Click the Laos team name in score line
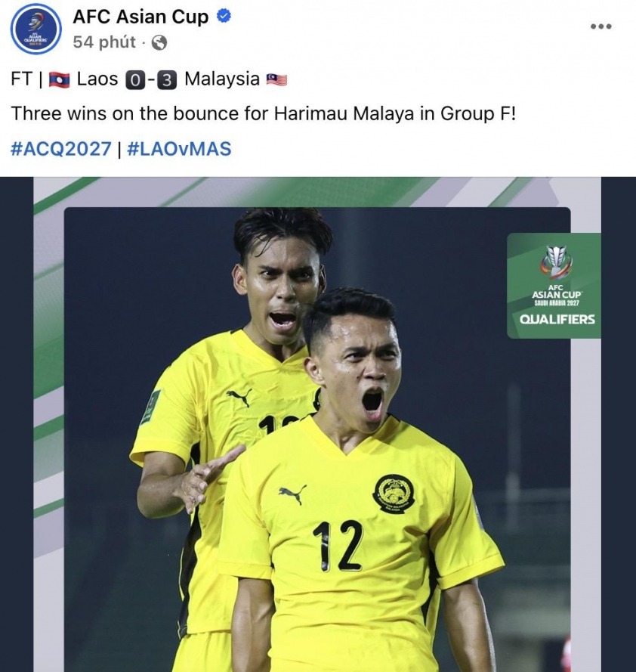The height and width of the screenshot is (672, 636). [97, 79]
